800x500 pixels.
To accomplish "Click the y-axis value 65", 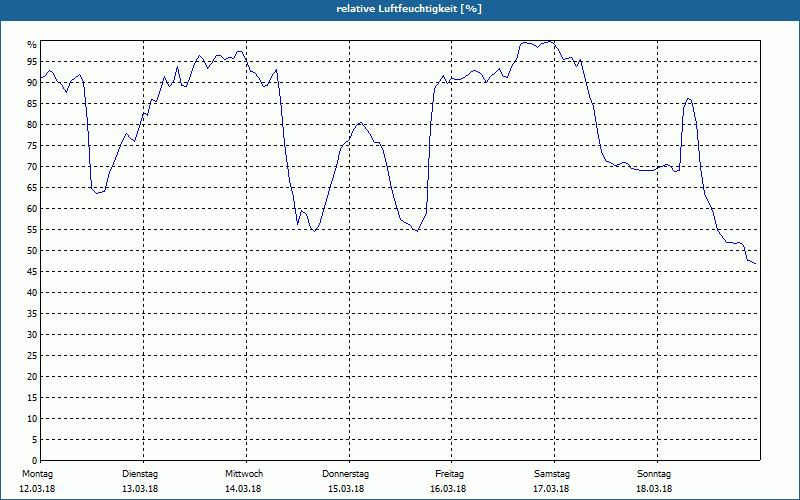I will (32, 188).
